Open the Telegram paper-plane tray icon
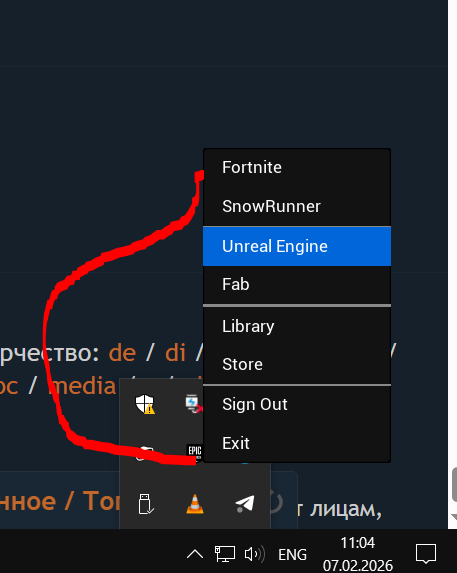The image size is (457, 573). pyautogui.click(x=244, y=504)
